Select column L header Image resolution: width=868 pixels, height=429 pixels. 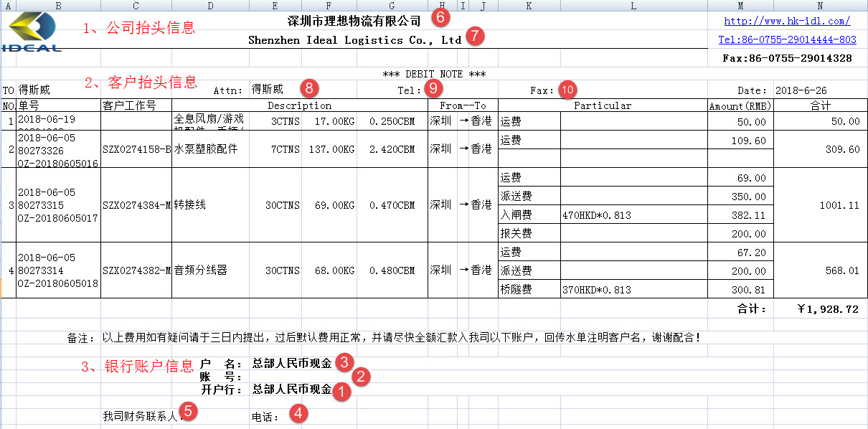coord(634,6)
